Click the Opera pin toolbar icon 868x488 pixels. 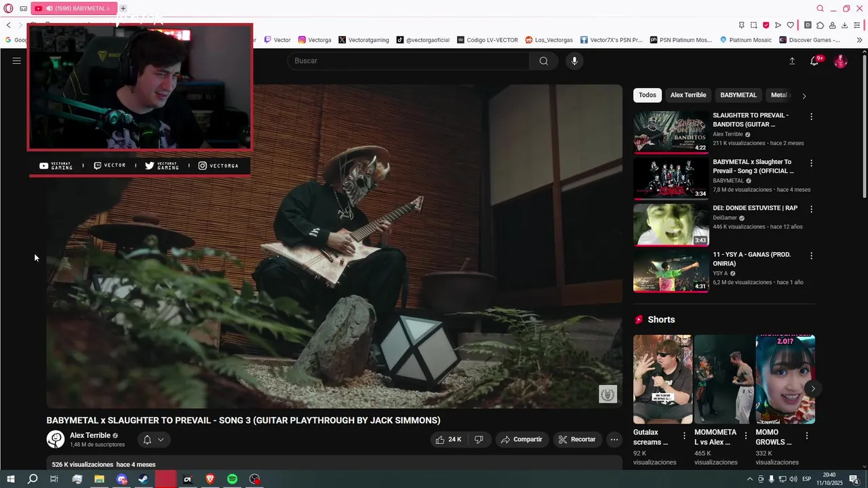coord(741,25)
